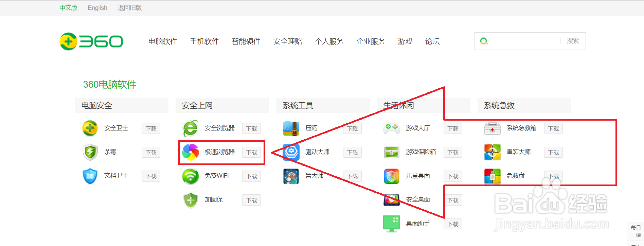Download 免费WiFi
The width and height of the screenshot is (644, 246).
tap(251, 176)
